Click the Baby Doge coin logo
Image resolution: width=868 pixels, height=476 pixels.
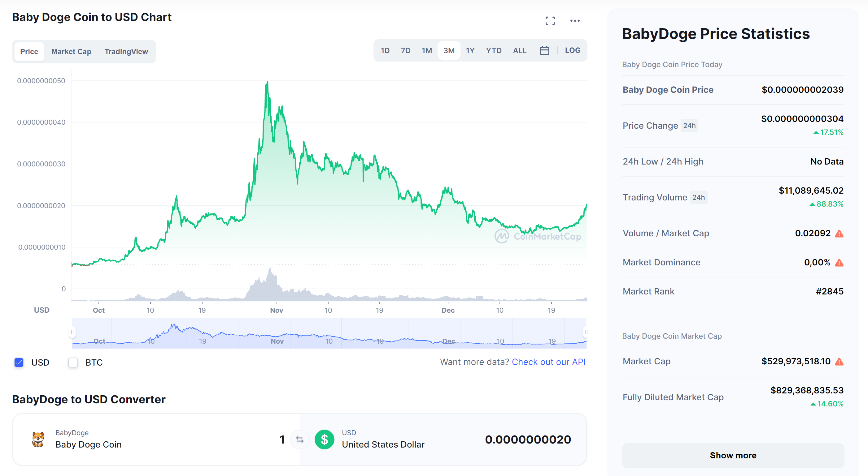pyautogui.click(x=38, y=439)
